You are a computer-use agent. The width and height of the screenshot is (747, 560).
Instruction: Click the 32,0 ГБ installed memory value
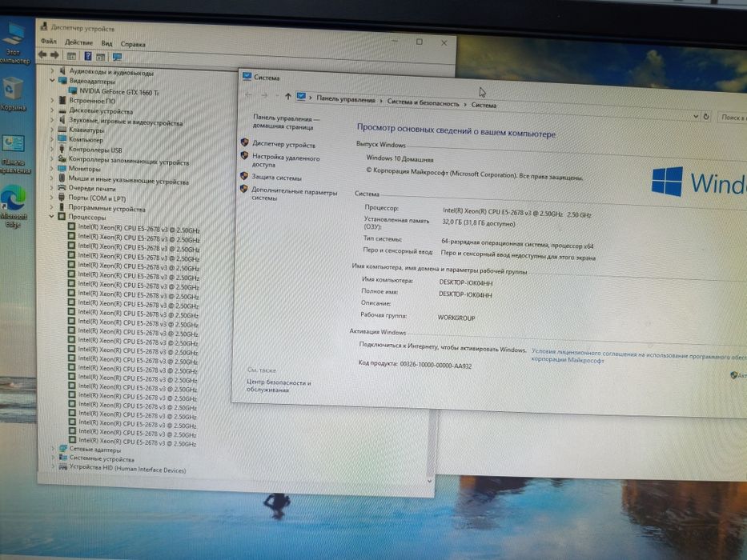(x=479, y=223)
